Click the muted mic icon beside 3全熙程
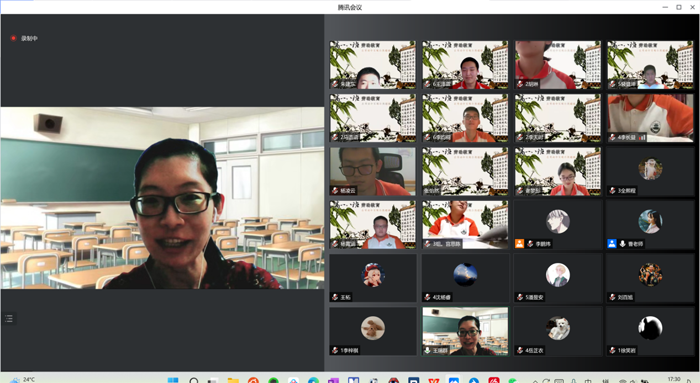The width and height of the screenshot is (700, 383). pyautogui.click(x=612, y=191)
